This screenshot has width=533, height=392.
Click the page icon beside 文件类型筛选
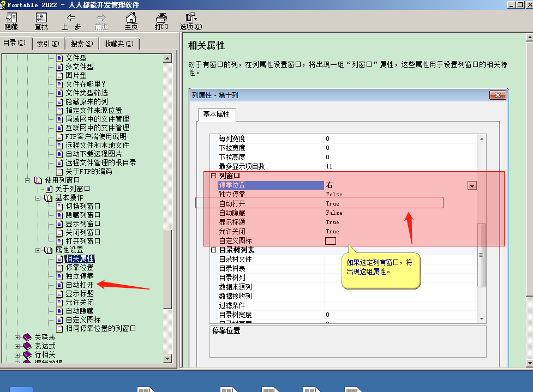click(x=60, y=93)
